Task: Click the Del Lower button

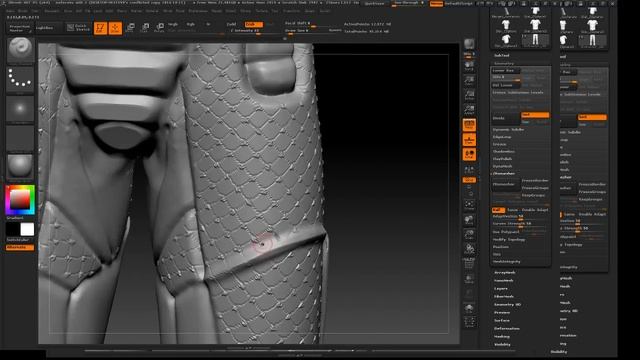Action: (x=506, y=85)
